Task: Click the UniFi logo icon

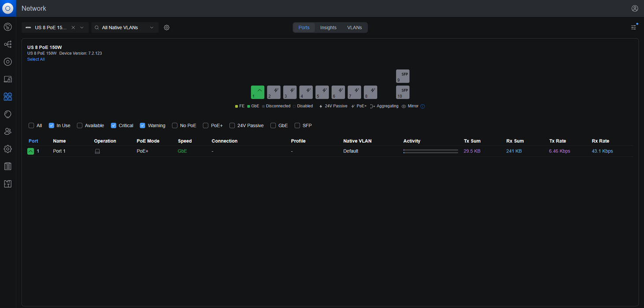Action: (8, 8)
